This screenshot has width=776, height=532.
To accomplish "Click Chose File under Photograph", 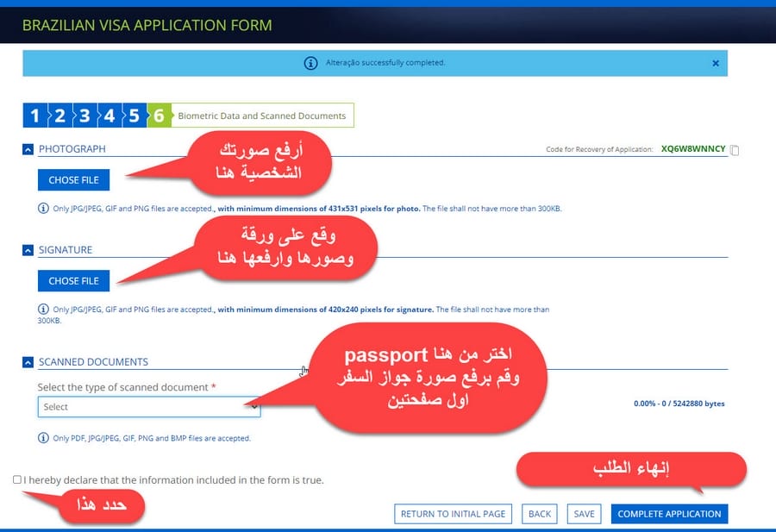I will point(74,180).
